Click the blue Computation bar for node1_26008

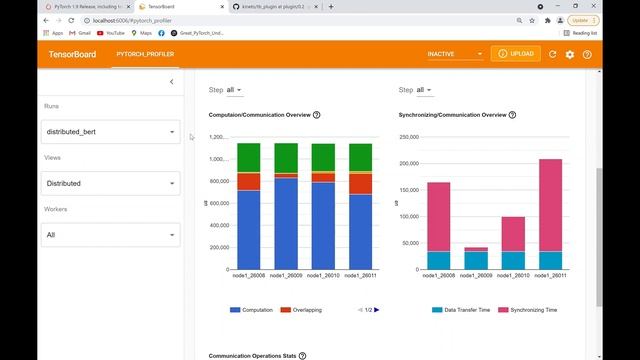[249, 230]
